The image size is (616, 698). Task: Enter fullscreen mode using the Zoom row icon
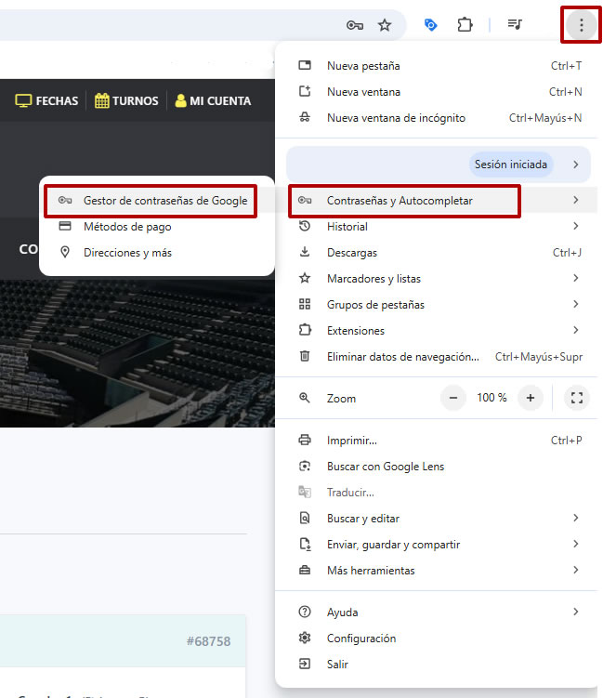(576, 398)
